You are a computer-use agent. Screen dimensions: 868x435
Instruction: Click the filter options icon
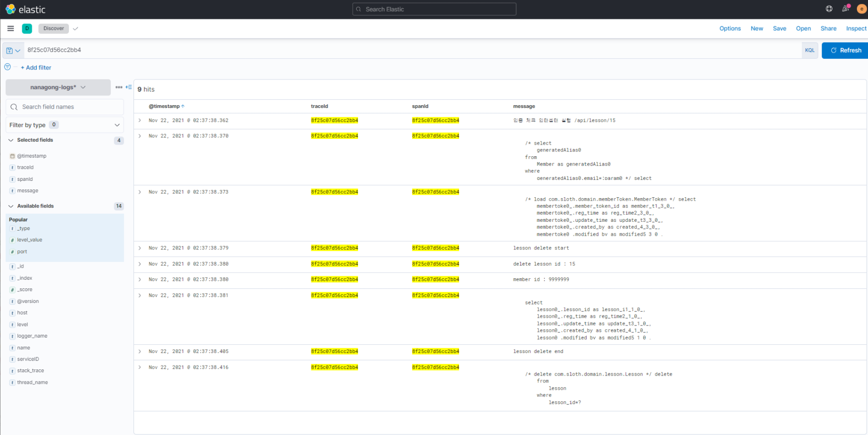pyautogui.click(x=7, y=67)
